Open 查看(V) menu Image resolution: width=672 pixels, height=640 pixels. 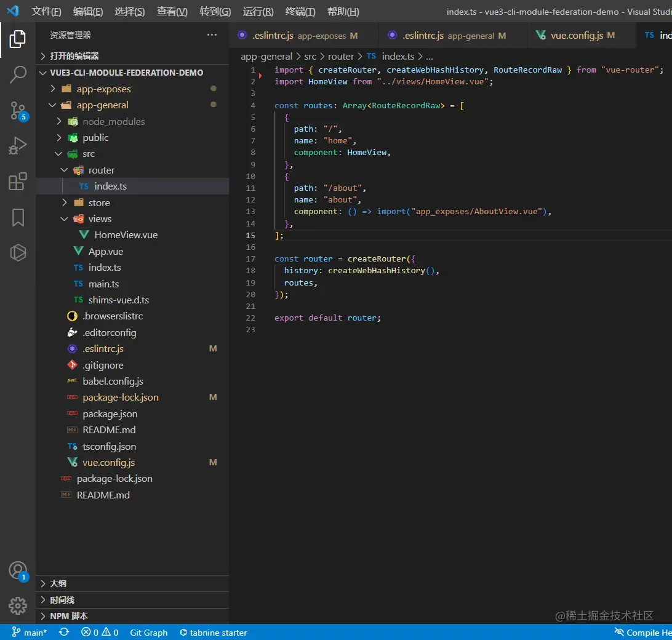(x=172, y=12)
